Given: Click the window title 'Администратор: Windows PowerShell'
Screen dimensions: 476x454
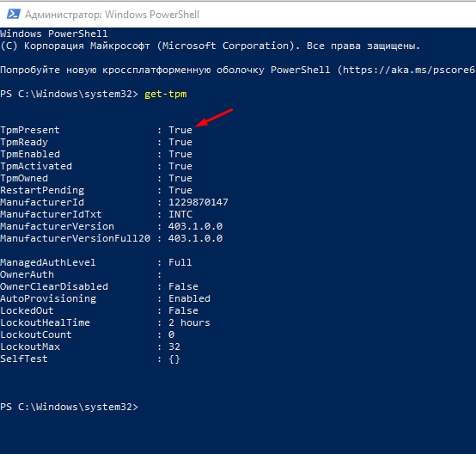Looking at the screenshot, I should 112,15.
